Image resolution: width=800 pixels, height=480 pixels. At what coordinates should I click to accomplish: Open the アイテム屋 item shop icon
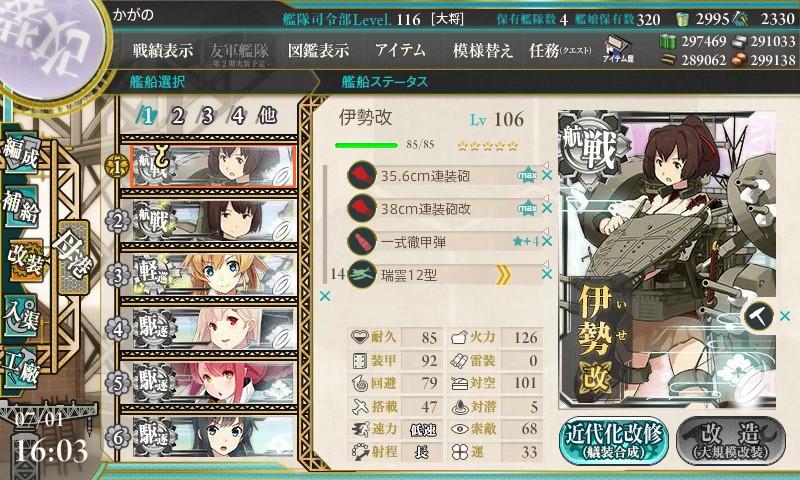[618, 49]
